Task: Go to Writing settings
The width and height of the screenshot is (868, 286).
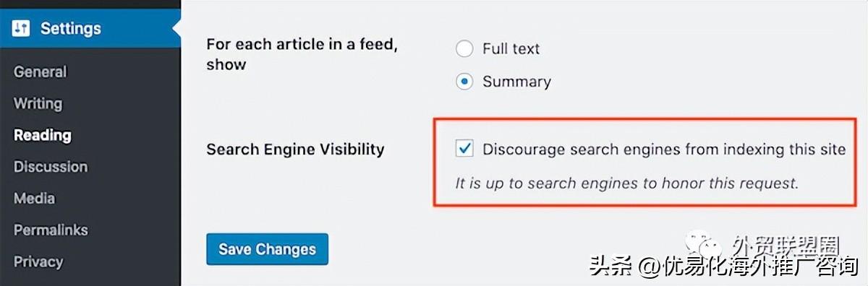Action: [x=38, y=103]
